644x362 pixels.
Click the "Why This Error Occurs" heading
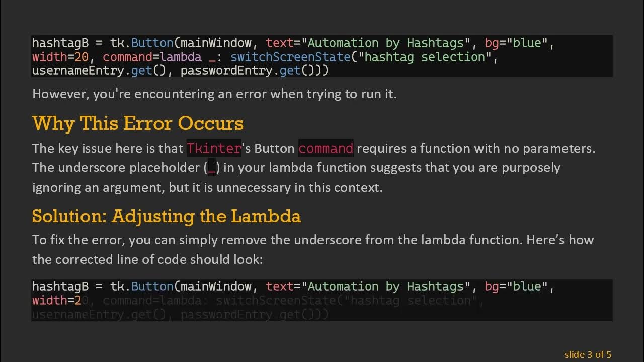(137, 123)
